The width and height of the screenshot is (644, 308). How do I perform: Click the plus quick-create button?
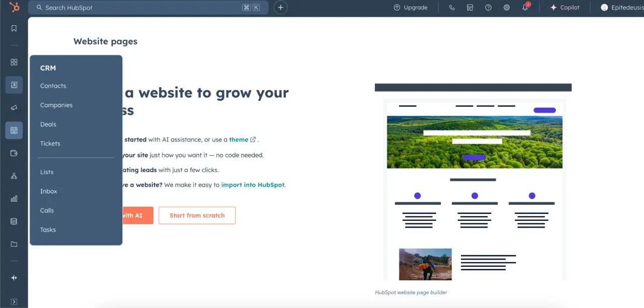pos(281,8)
